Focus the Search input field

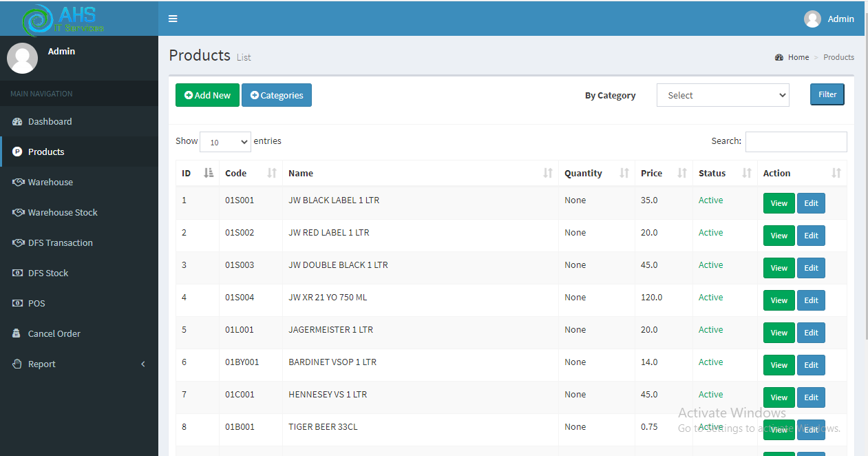click(796, 142)
